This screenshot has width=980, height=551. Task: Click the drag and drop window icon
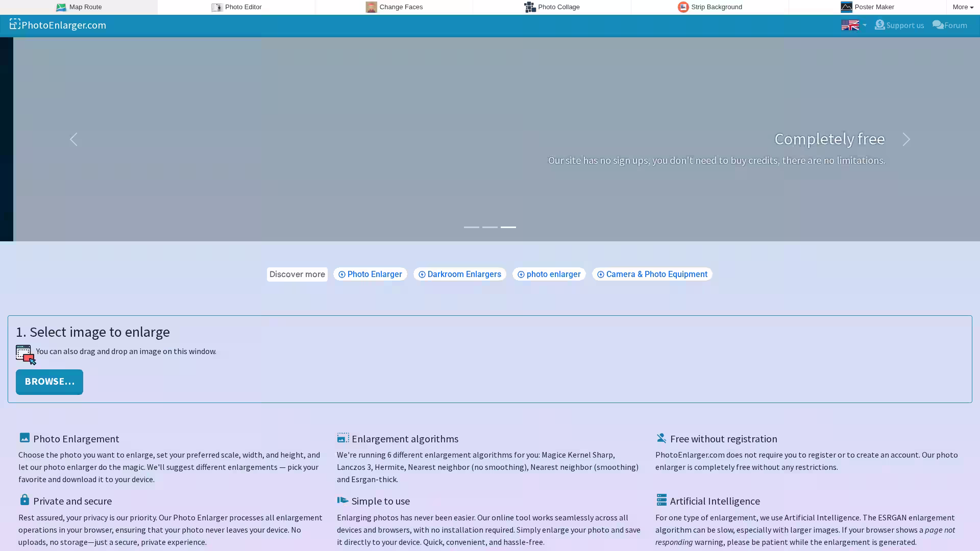(26, 355)
